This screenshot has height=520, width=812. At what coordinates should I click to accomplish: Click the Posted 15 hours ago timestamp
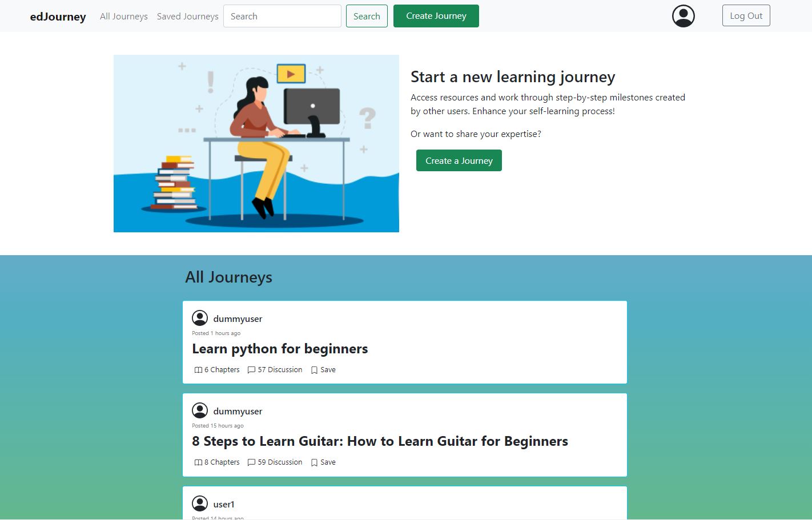pyautogui.click(x=218, y=426)
